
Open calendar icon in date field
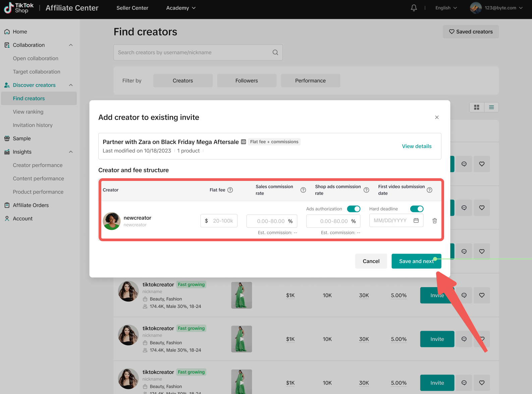416,220
